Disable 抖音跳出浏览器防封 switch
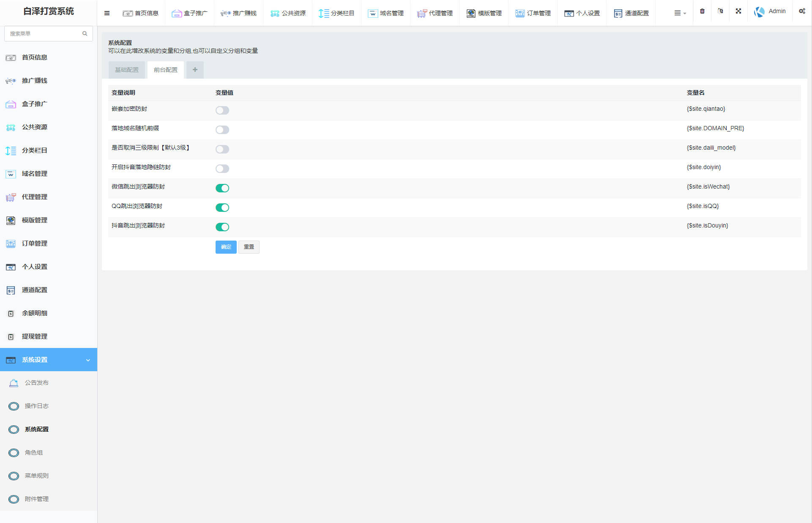Screen dimensions: 812x523 coord(222,227)
